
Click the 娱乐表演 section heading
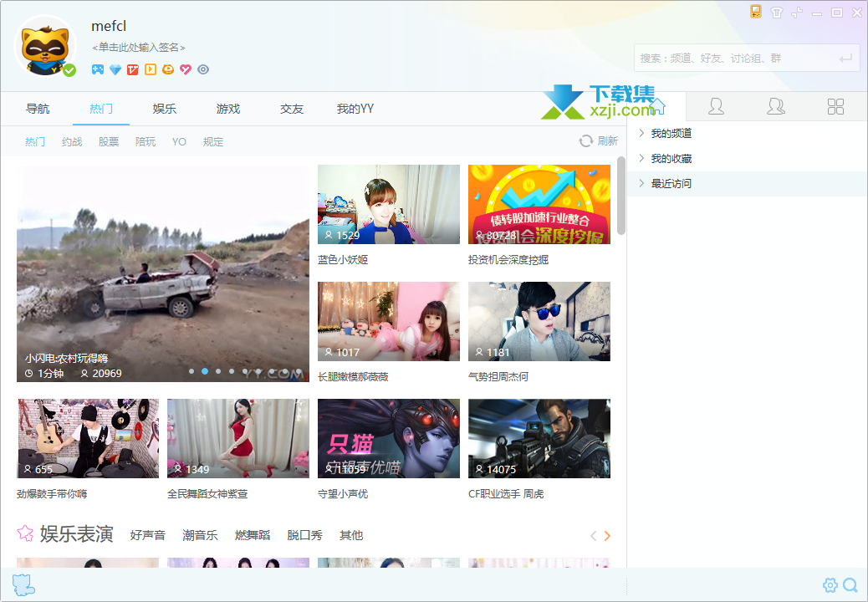point(76,534)
